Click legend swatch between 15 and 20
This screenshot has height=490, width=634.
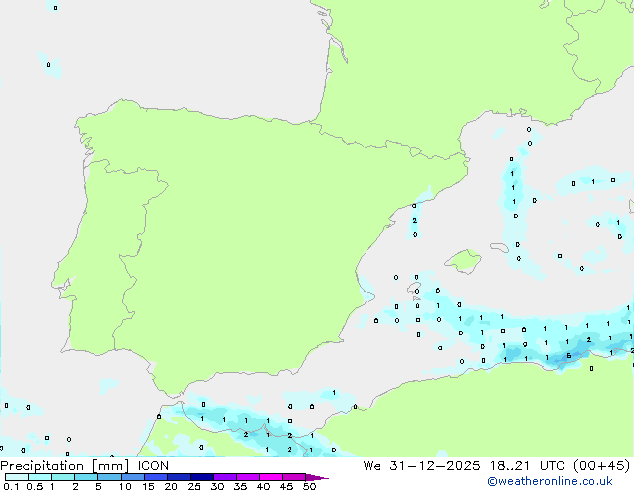pyautogui.click(x=156, y=477)
